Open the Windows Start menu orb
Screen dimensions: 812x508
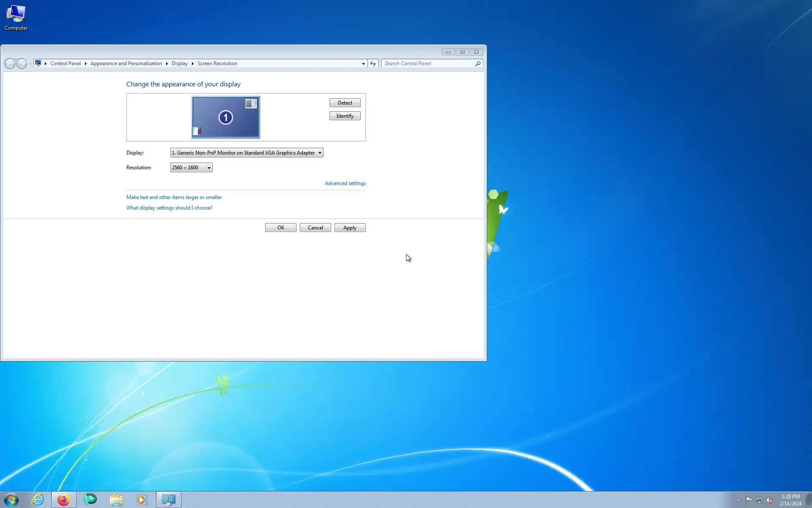tap(11, 500)
